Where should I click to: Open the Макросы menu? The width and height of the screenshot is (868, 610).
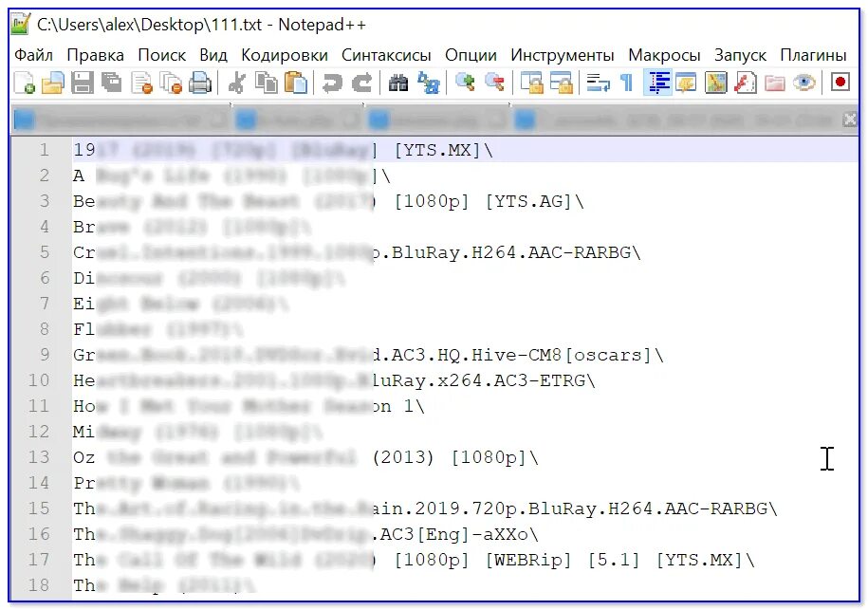point(664,55)
